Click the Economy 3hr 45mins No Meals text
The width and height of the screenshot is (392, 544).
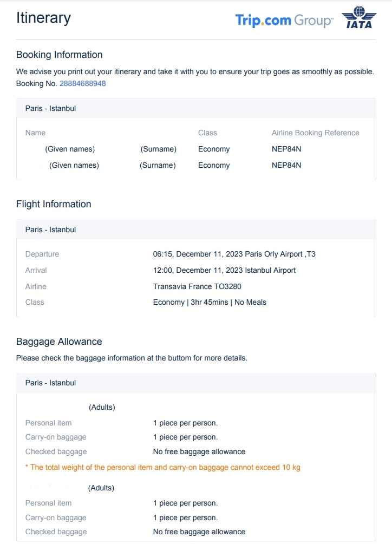[210, 302]
